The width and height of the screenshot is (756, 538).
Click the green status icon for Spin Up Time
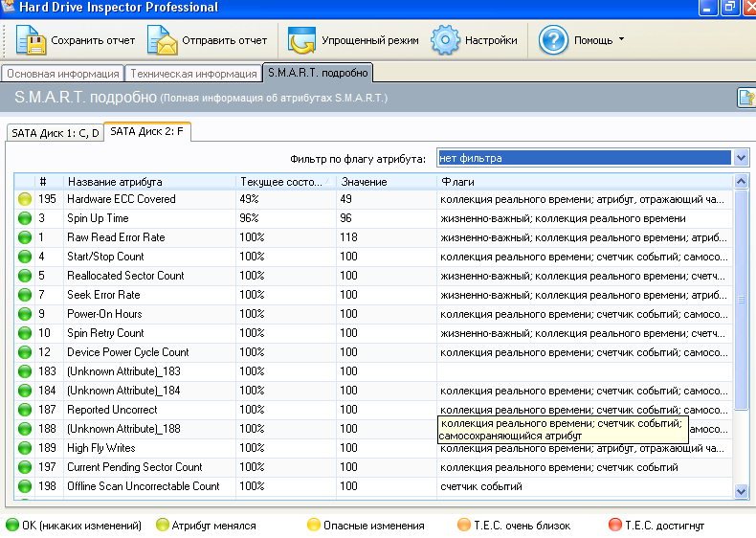(x=25, y=218)
